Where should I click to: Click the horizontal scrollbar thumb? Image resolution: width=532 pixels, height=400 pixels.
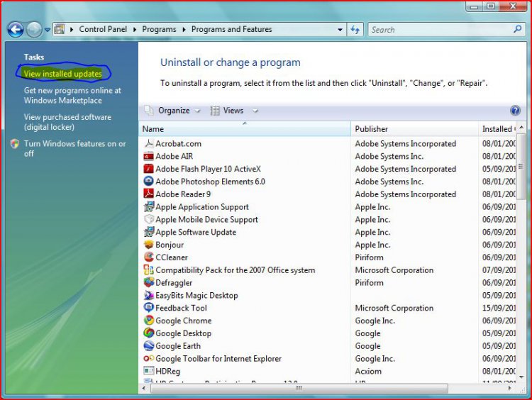click(x=299, y=388)
